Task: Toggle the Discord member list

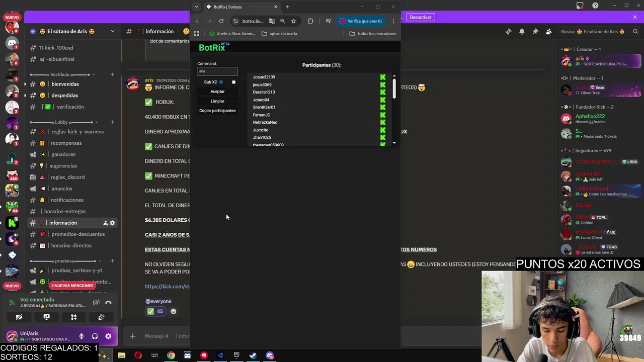Action: click(x=549, y=32)
